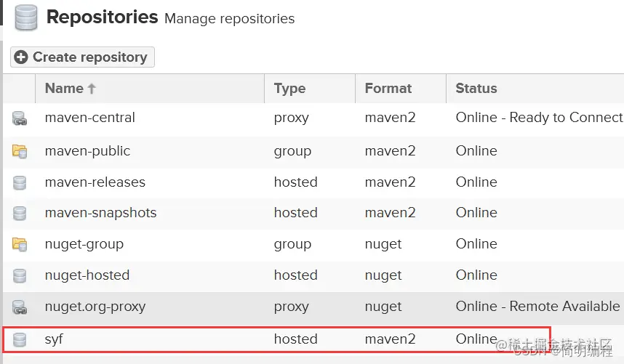Click hosted type in maven-snapshots row
Screen dimensions: 624x364
coord(296,213)
